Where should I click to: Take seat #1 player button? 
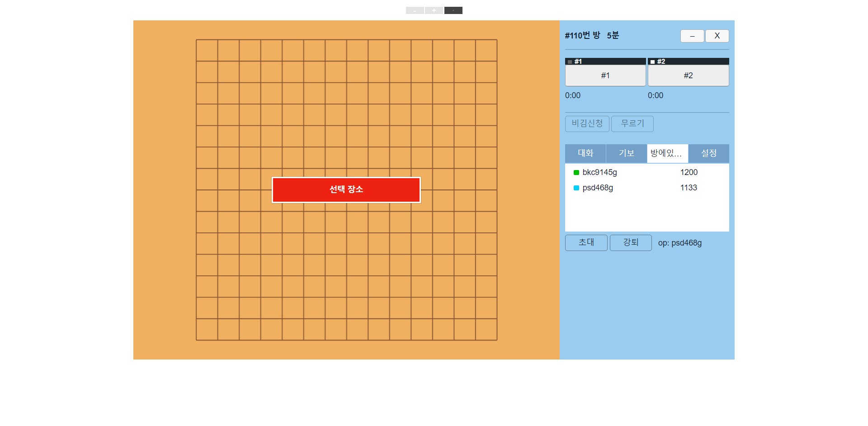[605, 76]
